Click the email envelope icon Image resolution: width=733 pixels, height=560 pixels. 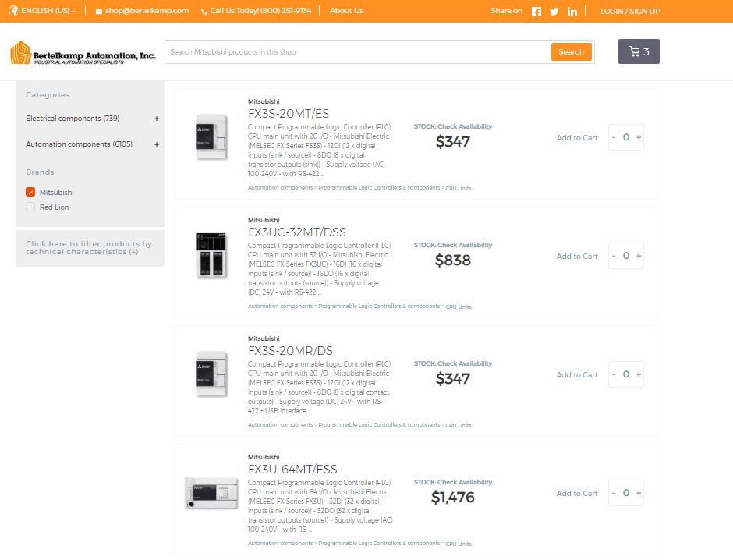coord(98,11)
